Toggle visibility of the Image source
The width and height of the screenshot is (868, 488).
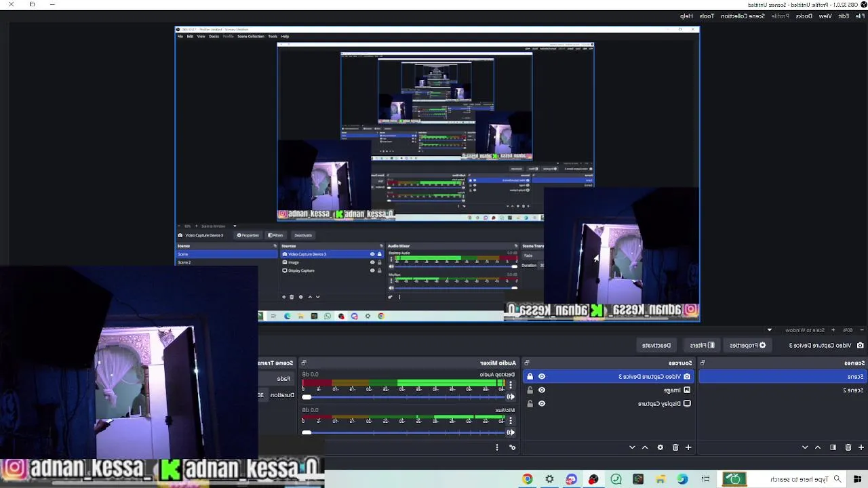tap(541, 390)
